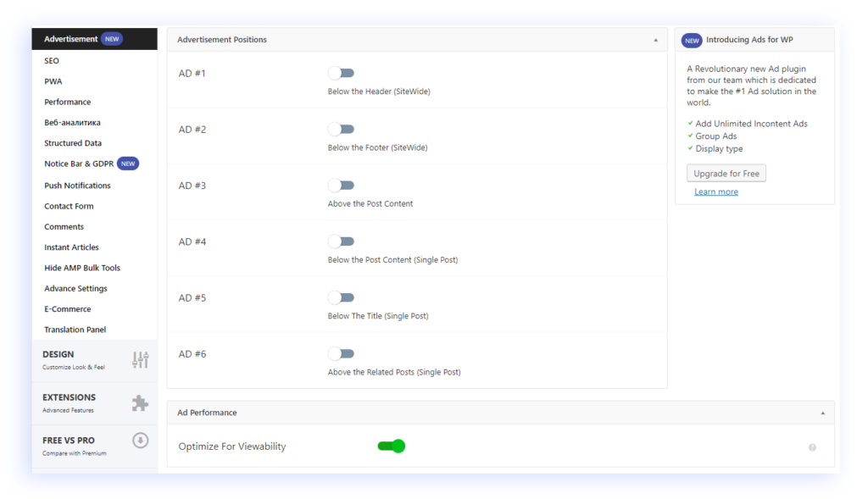Click the help icon beside Optimize For Viewability

(812, 447)
